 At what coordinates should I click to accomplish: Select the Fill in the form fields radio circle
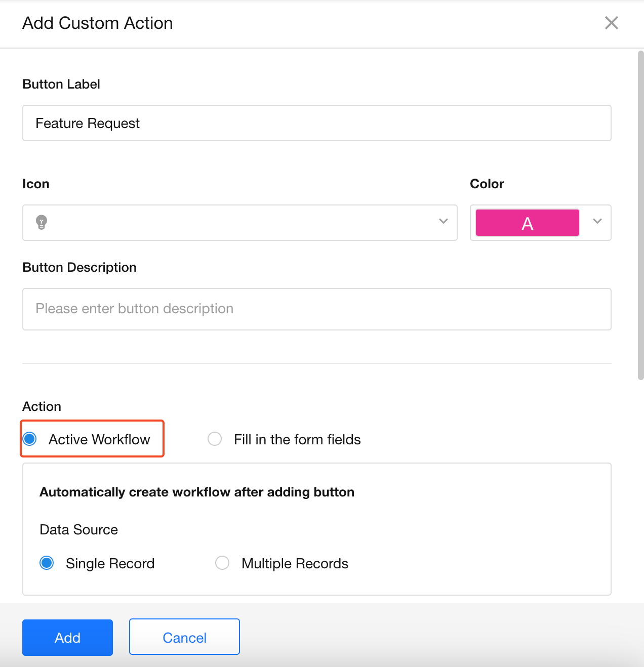coord(215,439)
